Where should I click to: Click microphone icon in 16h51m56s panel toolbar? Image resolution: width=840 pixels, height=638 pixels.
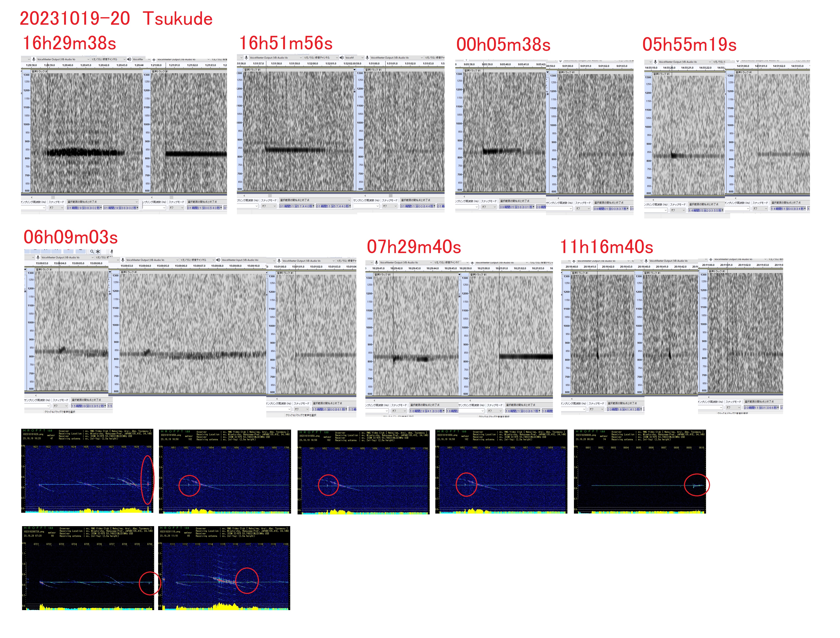click(246, 58)
